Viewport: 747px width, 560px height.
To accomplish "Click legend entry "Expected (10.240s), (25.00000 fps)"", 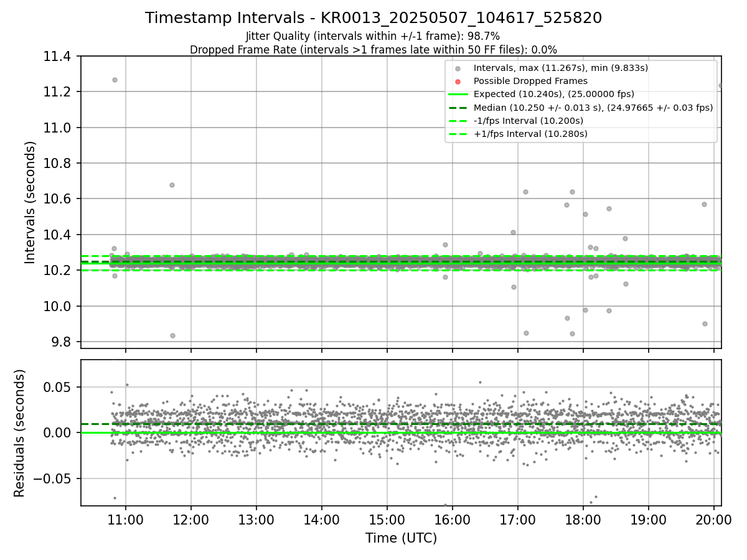I will (x=554, y=94).
